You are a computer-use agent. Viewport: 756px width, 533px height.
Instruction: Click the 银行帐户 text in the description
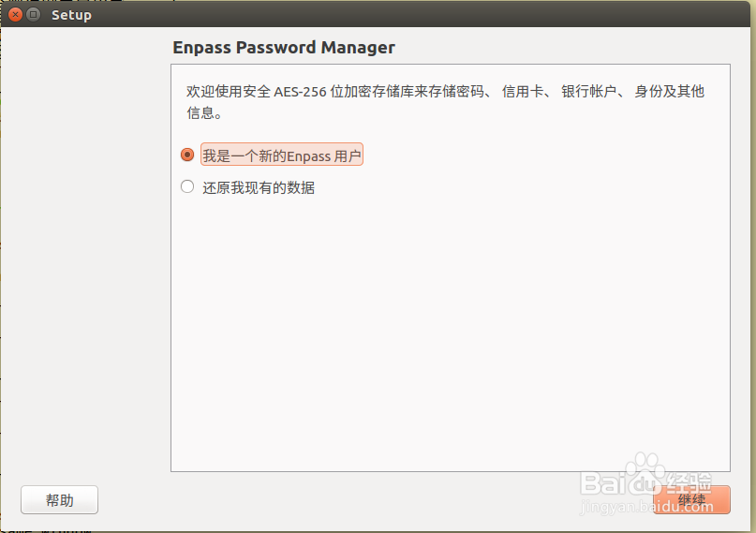coord(589,92)
